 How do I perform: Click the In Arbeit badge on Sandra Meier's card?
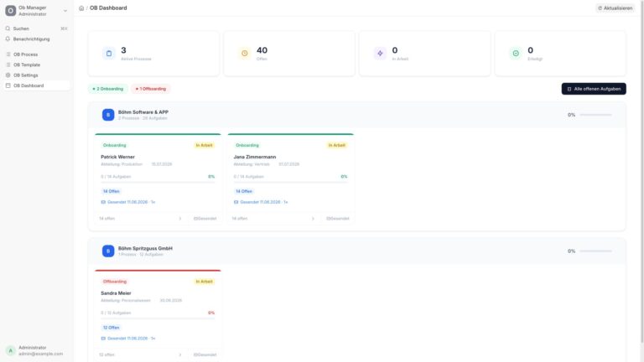204,282
